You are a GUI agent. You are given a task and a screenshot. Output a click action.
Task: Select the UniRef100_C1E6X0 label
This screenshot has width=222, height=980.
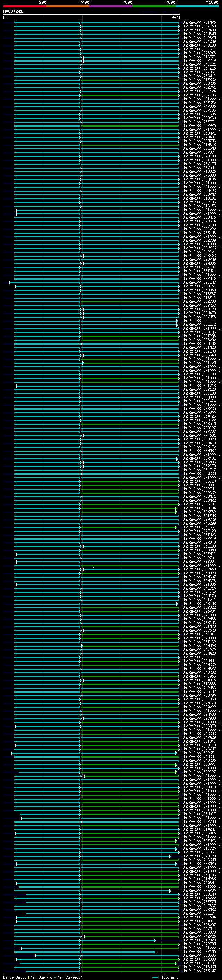[x=199, y=80]
